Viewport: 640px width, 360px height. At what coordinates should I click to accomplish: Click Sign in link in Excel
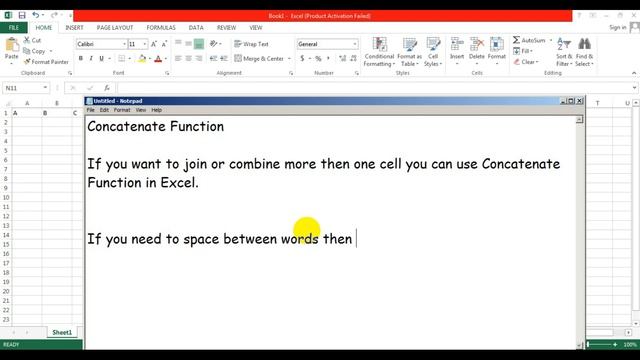click(x=618, y=27)
